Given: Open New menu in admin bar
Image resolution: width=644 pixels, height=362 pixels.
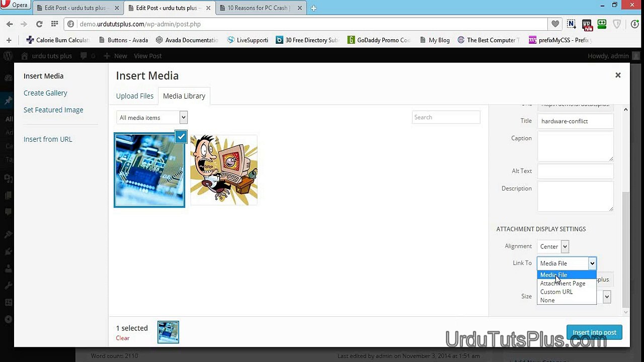Looking at the screenshot, I should coord(116,56).
